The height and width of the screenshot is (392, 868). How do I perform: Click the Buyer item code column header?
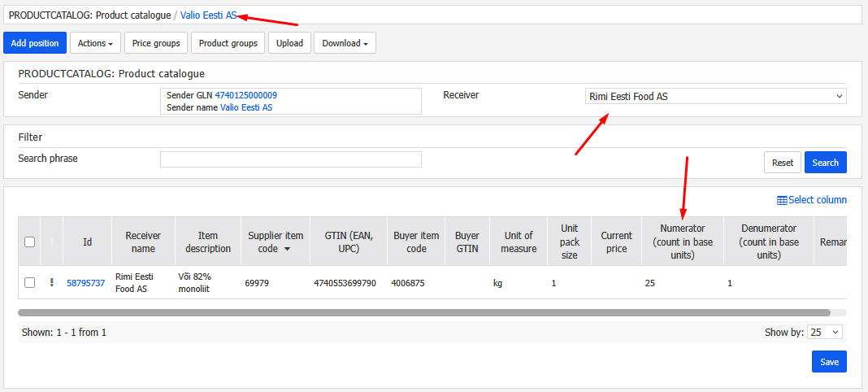pos(416,242)
